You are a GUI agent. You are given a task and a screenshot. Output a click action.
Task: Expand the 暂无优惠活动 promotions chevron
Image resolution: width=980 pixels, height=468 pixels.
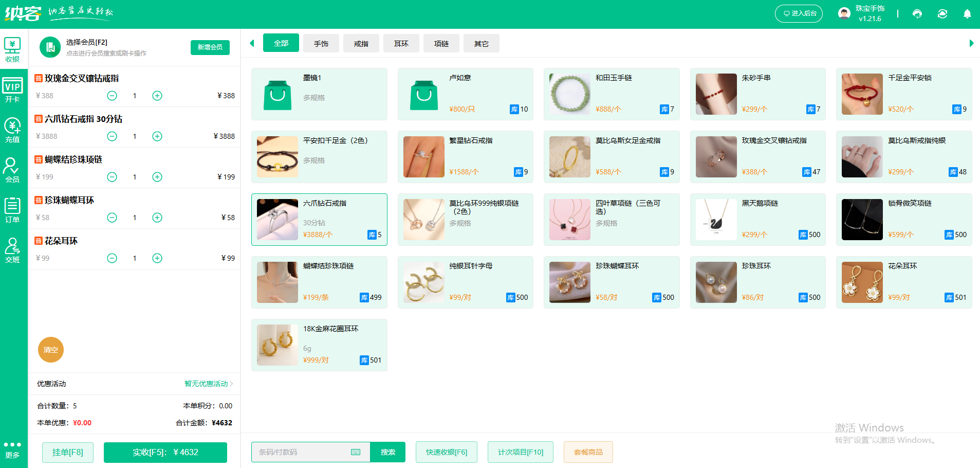pyautogui.click(x=232, y=384)
